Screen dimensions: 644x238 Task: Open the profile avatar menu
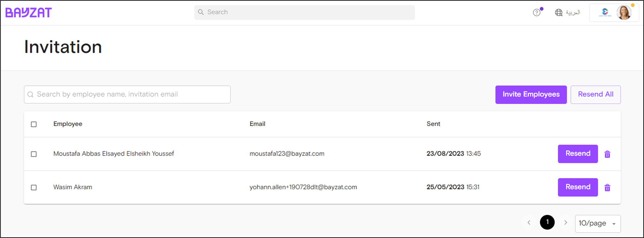pos(624,12)
